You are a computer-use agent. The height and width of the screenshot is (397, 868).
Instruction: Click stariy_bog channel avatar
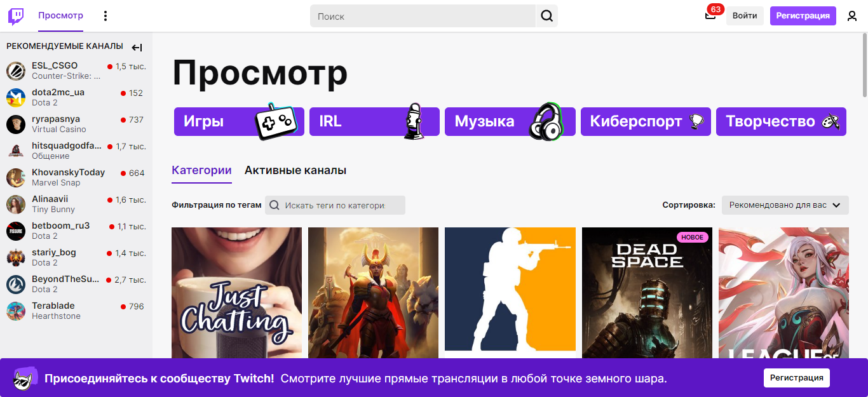point(16,257)
